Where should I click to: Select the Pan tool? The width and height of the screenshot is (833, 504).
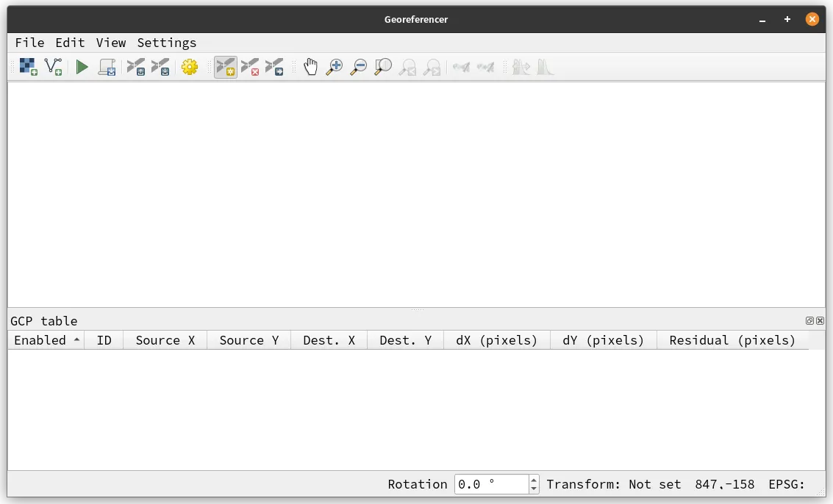click(310, 66)
